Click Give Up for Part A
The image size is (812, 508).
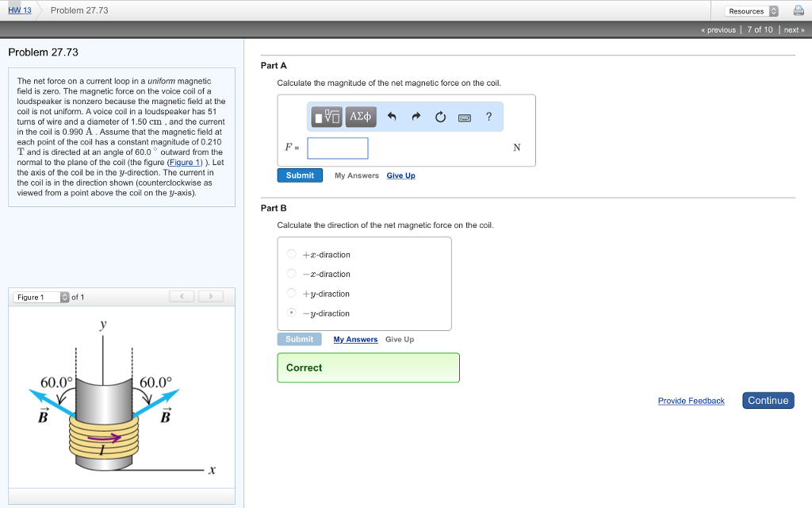coord(400,175)
